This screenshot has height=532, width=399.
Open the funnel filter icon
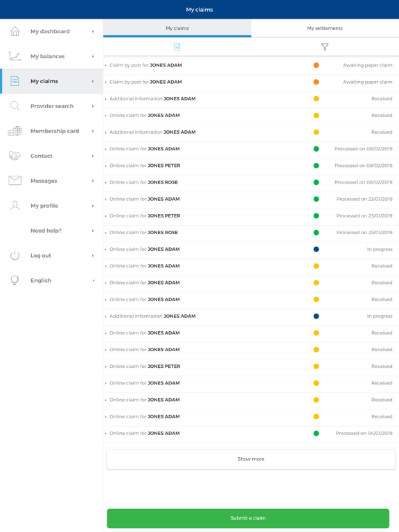coord(325,47)
